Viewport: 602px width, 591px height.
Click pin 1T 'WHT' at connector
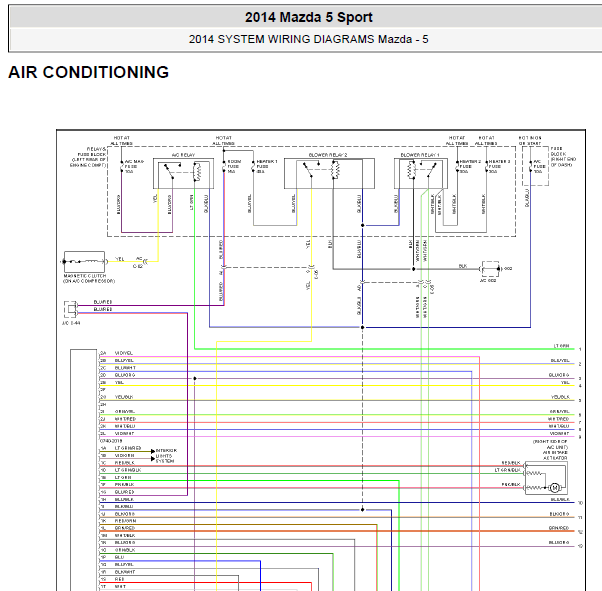pos(120,586)
